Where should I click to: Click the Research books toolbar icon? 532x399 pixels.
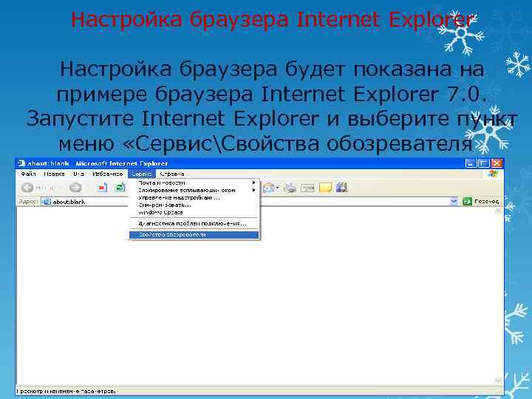pos(342,187)
